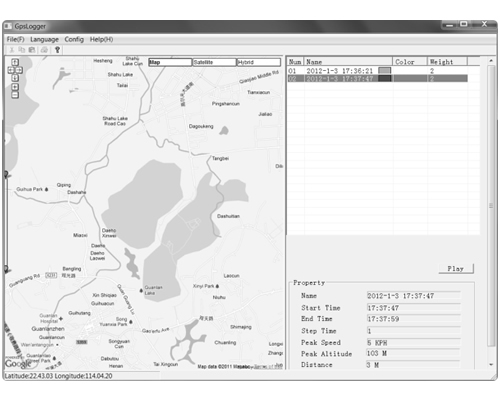
Task: Click Laocun label on the map
Action: (231, 276)
